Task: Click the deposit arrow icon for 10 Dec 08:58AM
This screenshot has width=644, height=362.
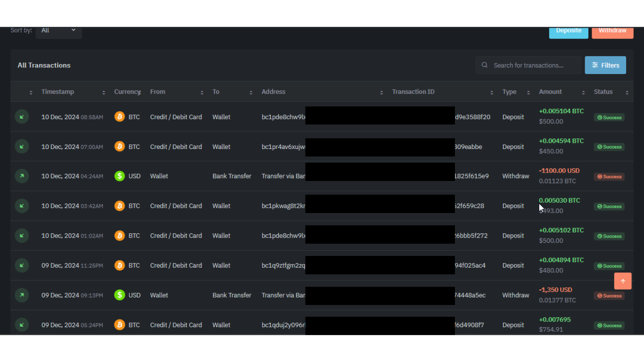Action: click(x=22, y=117)
